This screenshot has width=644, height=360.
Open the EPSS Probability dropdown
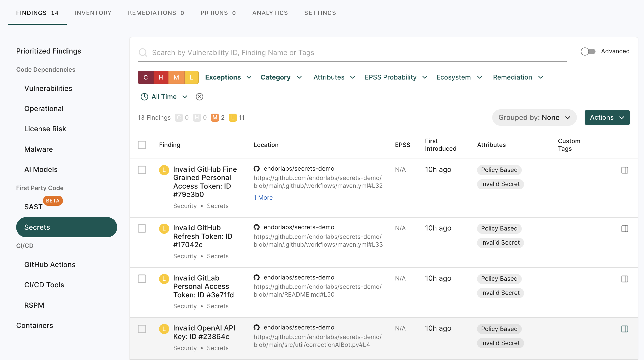pos(396,77)
